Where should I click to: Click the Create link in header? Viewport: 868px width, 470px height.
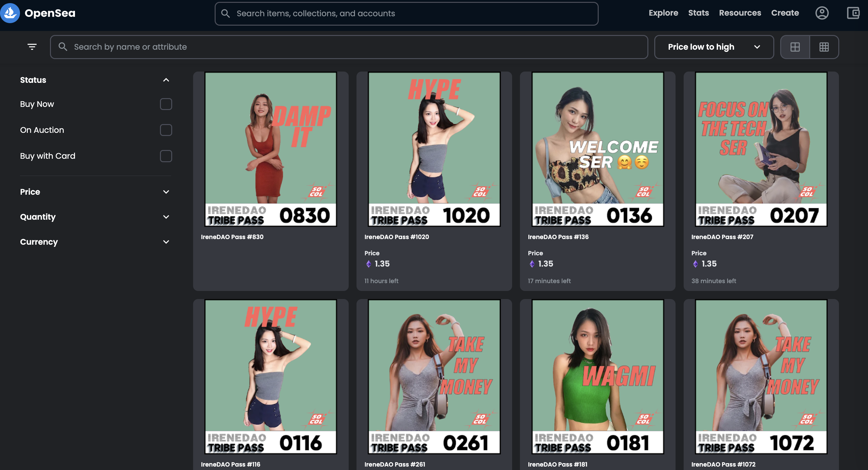785,13
